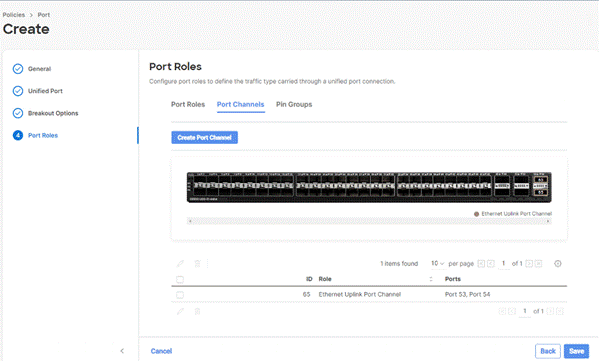
Task: Click the left arrow of the device scrollbar
Action: click(x=190, y=221)
